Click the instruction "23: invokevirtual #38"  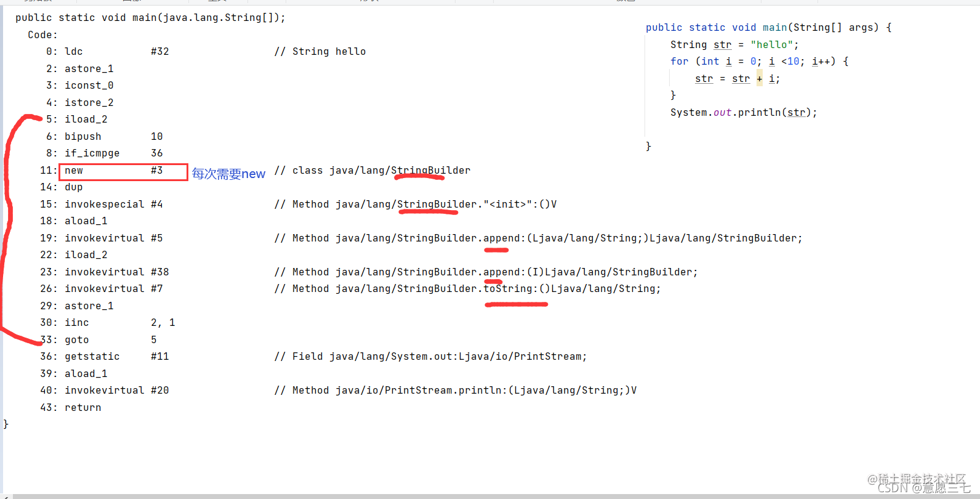(x=105, y=272)
